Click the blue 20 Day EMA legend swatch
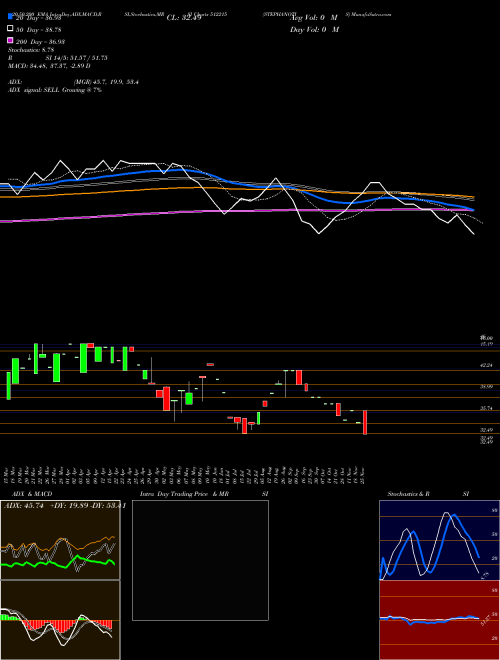Screen dimensions: 500x660 tap(10, 17)
